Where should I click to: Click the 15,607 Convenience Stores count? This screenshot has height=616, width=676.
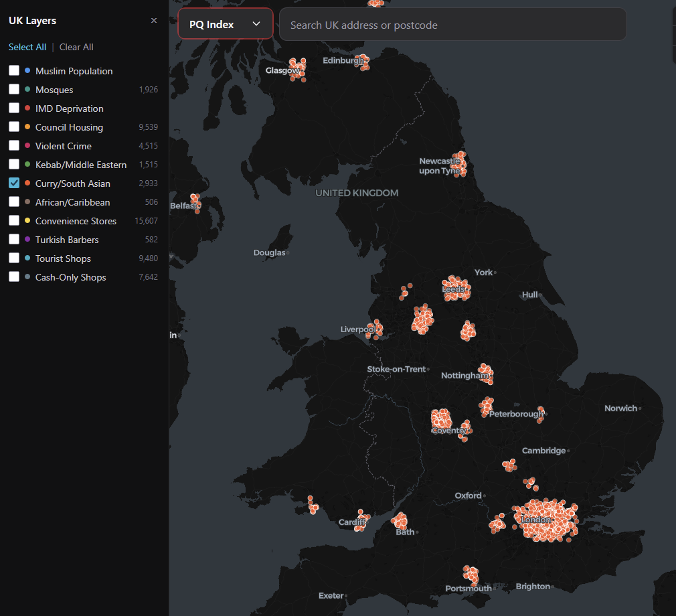pyautogui.click(x=146, y=221)
